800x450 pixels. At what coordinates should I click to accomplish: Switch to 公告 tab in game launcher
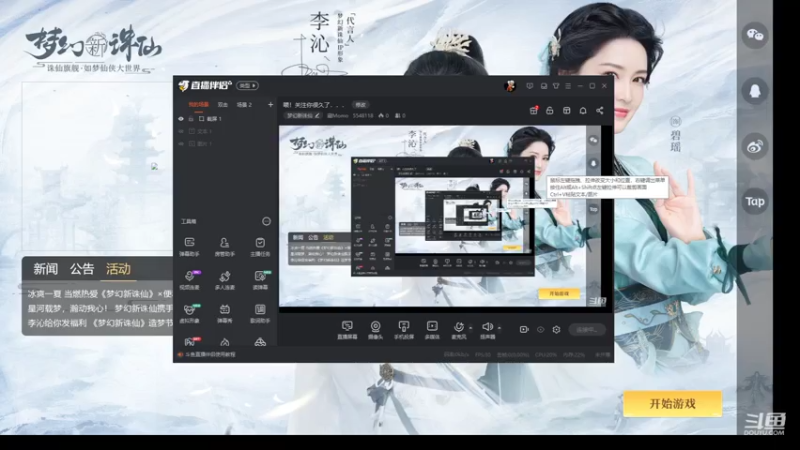tap(82, 269)
